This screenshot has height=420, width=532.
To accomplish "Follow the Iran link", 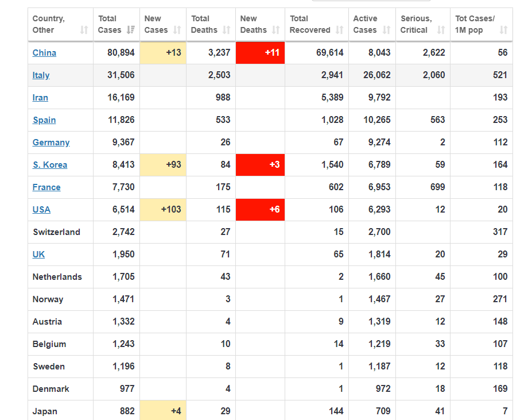I will click(x=40, y=98).
